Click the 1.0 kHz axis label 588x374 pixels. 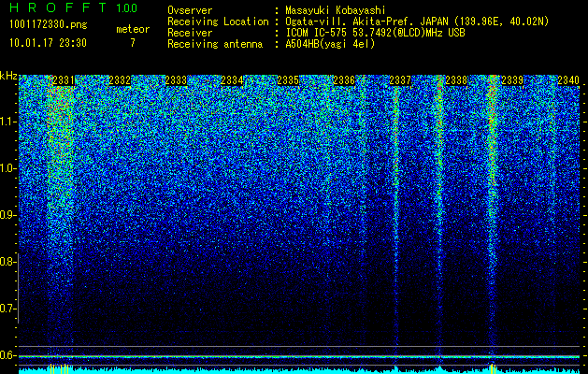point(8,168)
